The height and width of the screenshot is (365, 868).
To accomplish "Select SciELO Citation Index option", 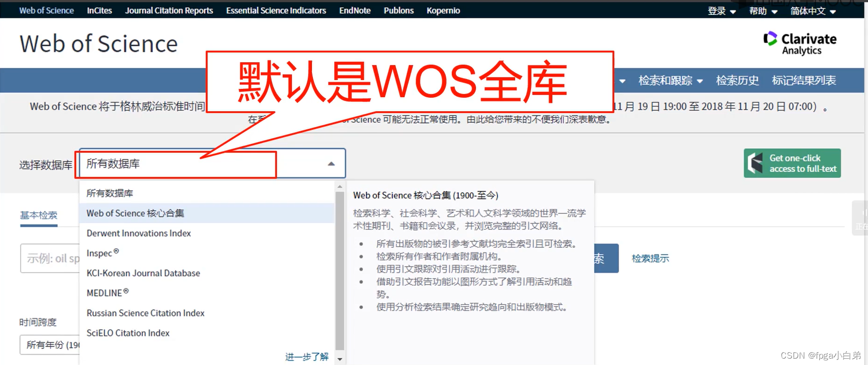I will click(x=207, y=333).
